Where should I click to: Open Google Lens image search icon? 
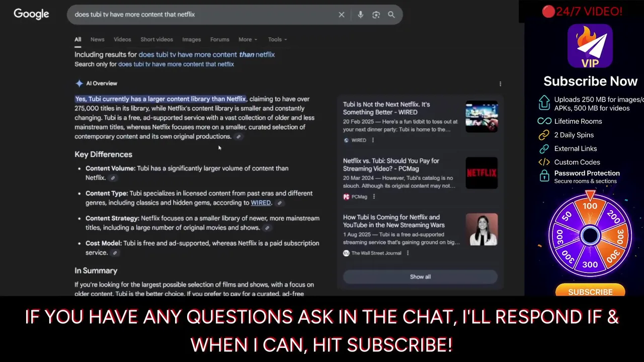(376, 15)
